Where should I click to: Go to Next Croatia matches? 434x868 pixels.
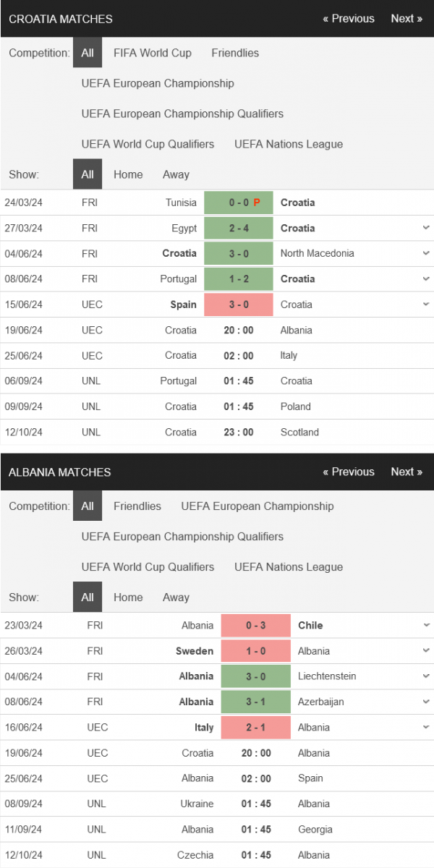tap(407, 19)
